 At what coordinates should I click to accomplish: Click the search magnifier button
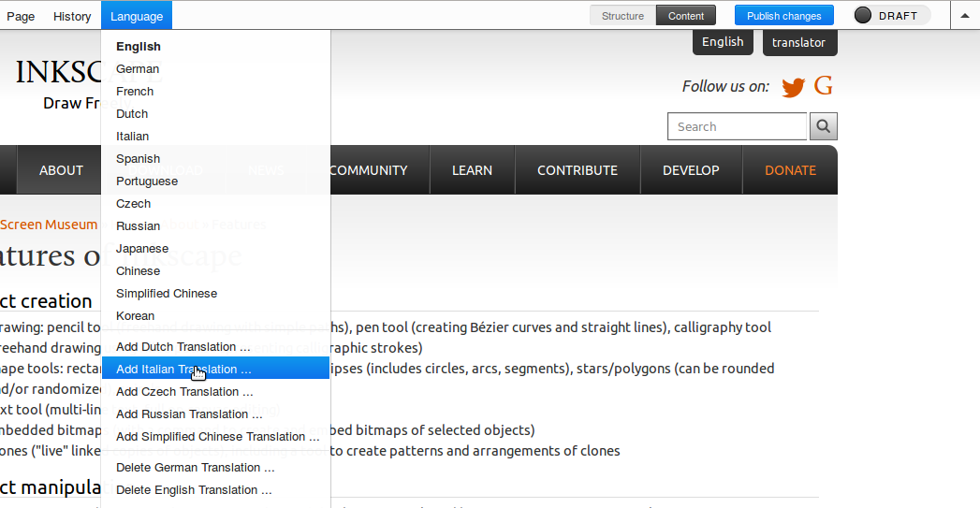point(823,126)
